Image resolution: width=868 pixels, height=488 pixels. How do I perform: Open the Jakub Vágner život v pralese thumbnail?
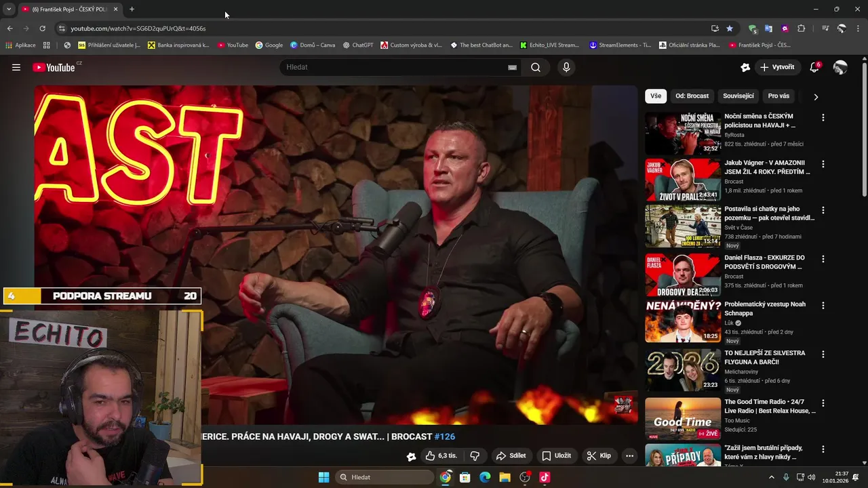(683, 180)
